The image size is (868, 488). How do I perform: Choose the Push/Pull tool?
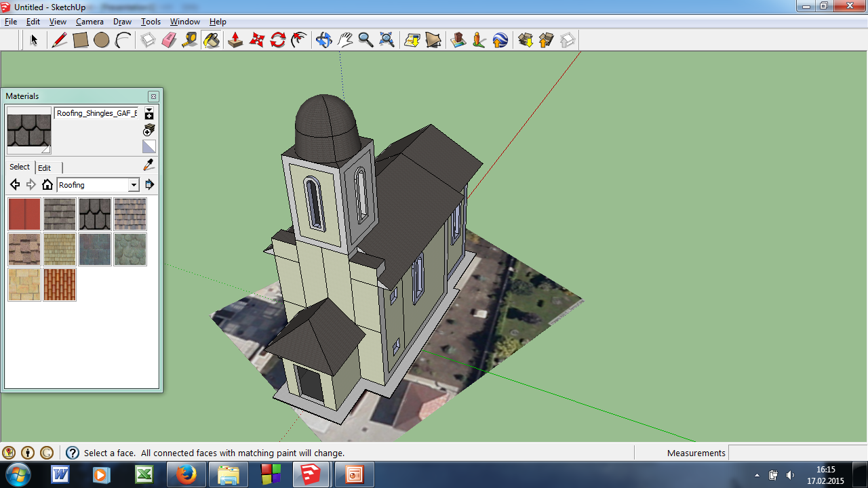[x=235, y=40]
